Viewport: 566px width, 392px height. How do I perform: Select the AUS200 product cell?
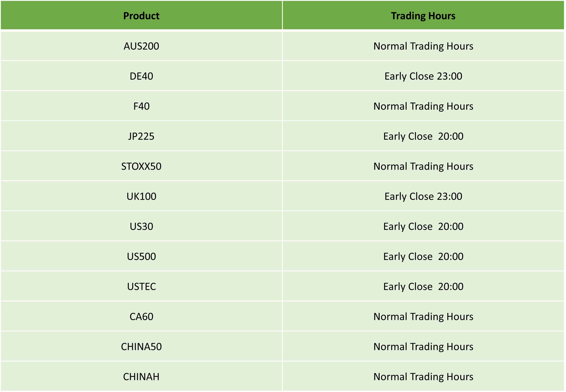coord(141,46)
